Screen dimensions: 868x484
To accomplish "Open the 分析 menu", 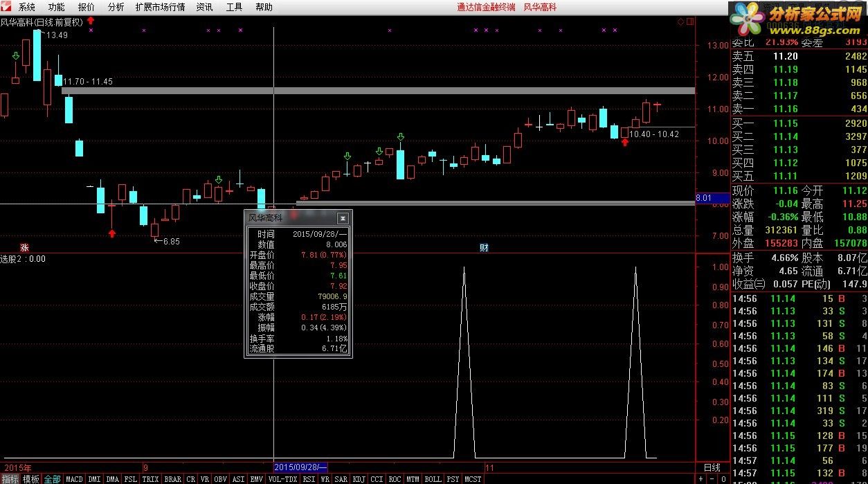I will (116, 7).
